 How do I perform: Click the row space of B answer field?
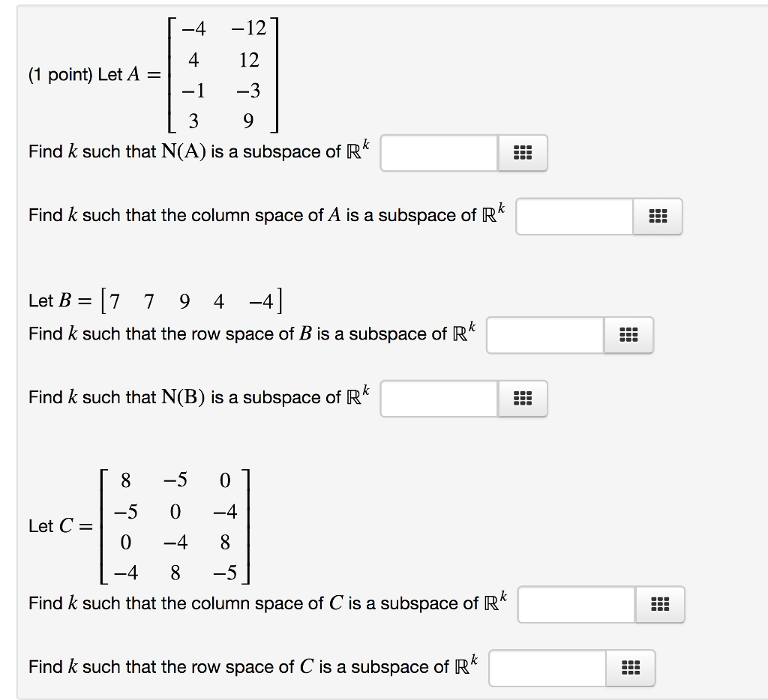(x=545, y=335)
